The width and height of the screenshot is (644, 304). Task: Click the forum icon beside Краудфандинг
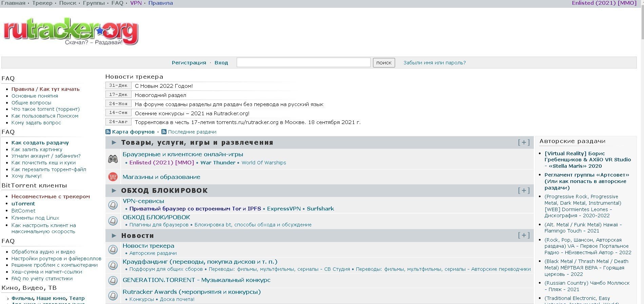coord(113,265)
